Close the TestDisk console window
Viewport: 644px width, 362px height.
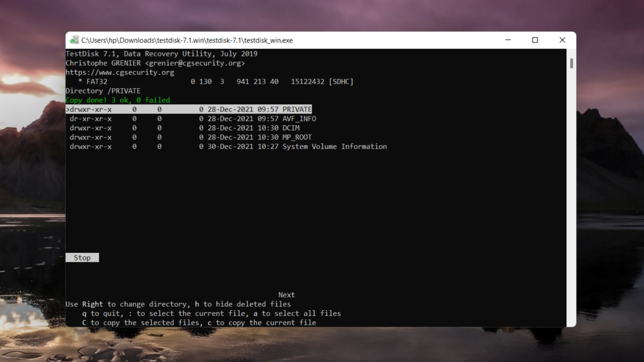click(562, 40)
